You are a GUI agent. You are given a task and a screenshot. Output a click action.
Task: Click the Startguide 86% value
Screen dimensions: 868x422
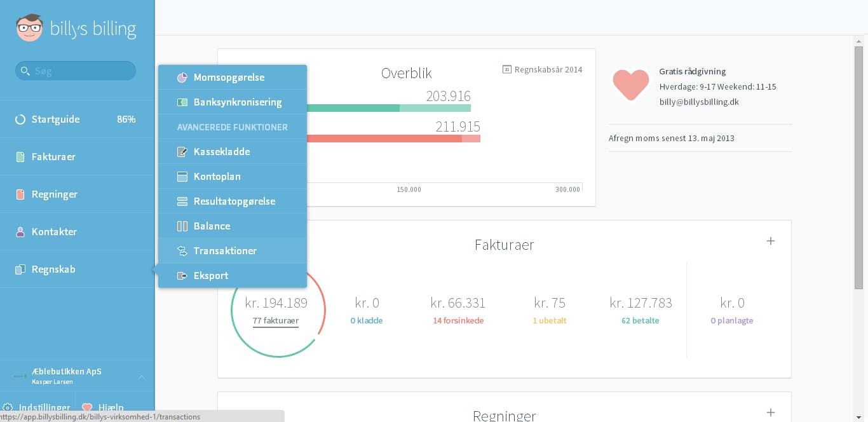coord(126,119)
